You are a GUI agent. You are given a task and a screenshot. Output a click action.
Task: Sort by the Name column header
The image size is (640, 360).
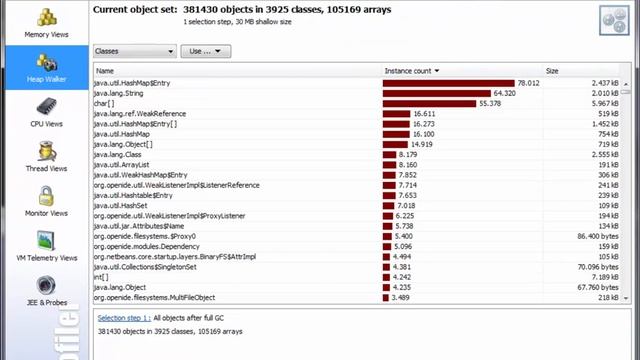click(x=238, y=71)
